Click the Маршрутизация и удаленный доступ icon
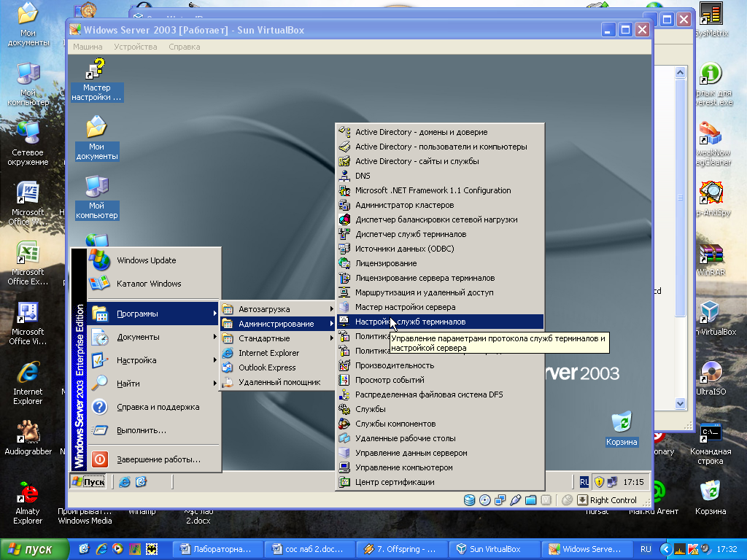 344,292
